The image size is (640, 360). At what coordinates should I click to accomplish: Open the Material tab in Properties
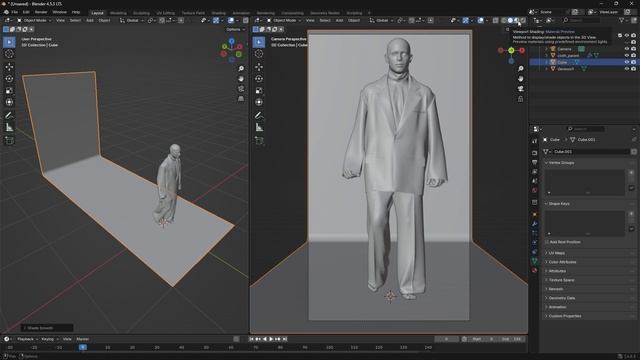[x=535, y=270]
